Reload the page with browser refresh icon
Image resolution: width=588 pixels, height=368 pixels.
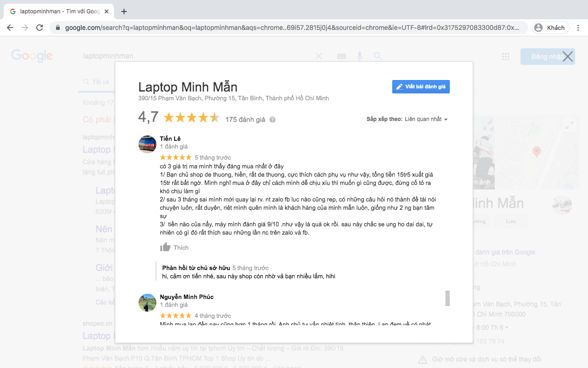[x=40, y=28]
